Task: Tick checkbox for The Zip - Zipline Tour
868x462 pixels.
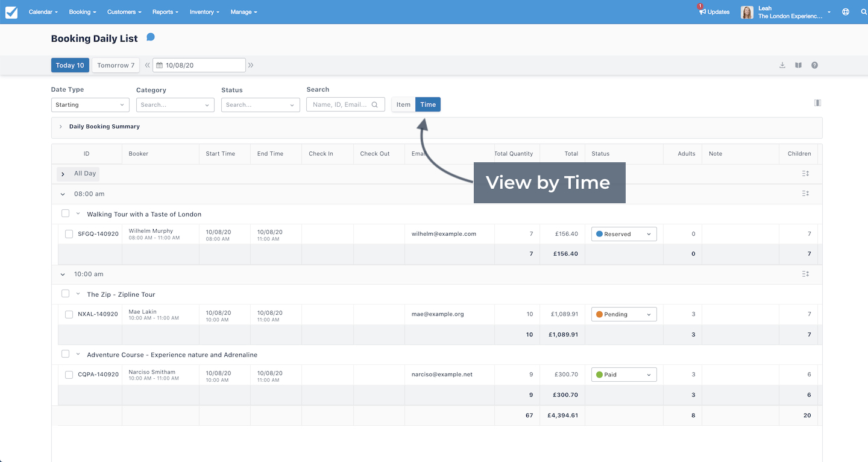Action: [x=65, y=294]
